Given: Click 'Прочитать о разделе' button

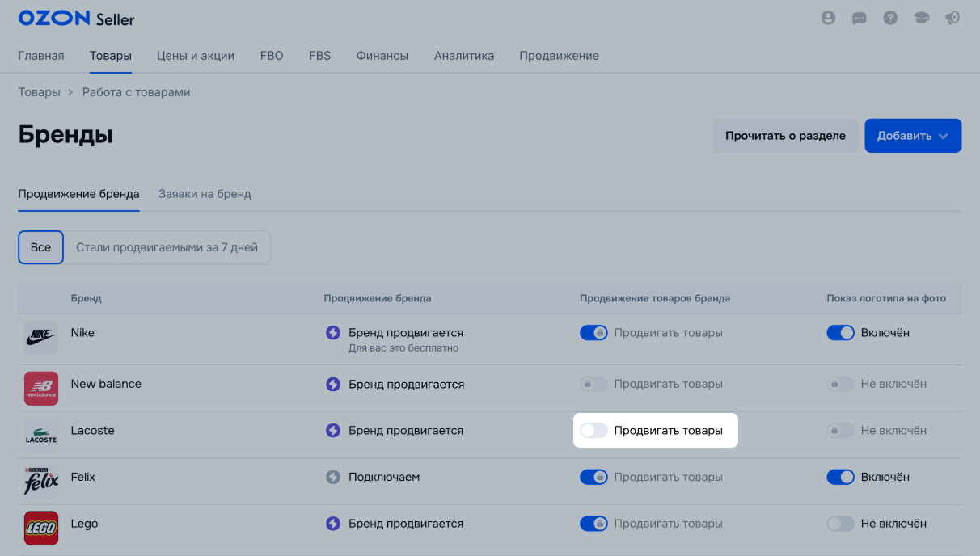Looking at the screenshot, I should [785, 136].
